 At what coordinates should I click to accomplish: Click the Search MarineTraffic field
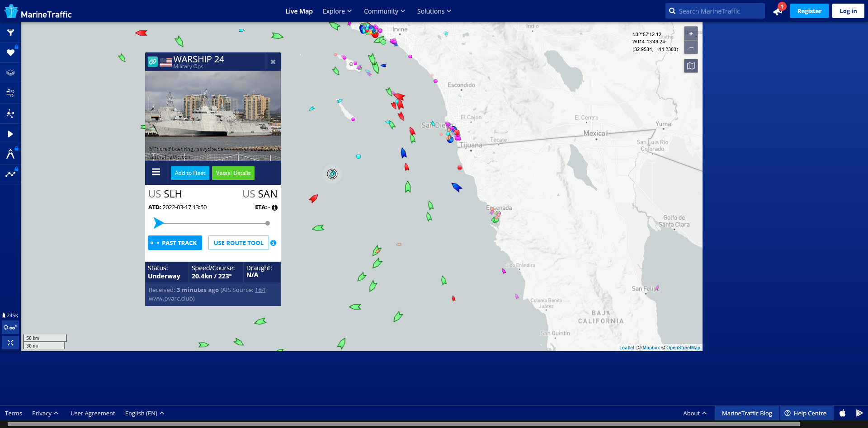tap(715, 11)
